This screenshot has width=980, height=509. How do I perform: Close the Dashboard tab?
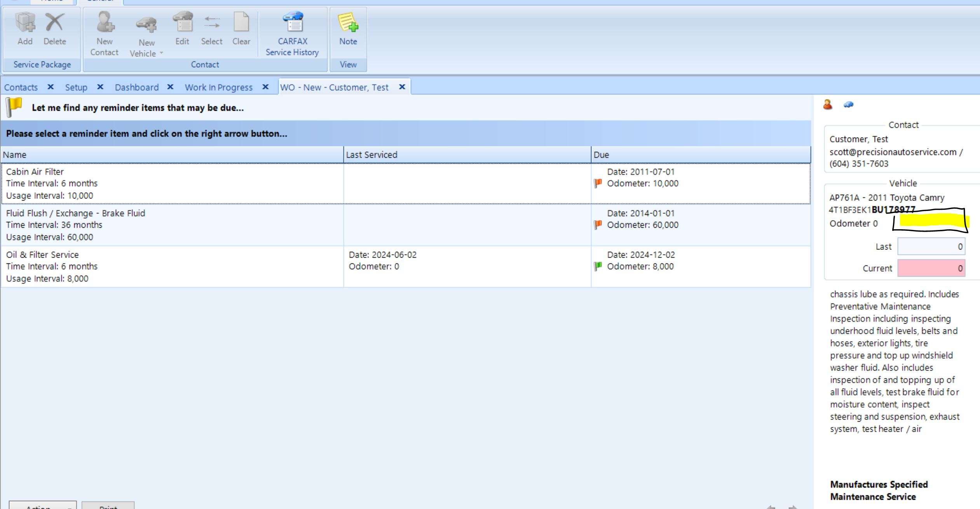[x=170, y=87]
